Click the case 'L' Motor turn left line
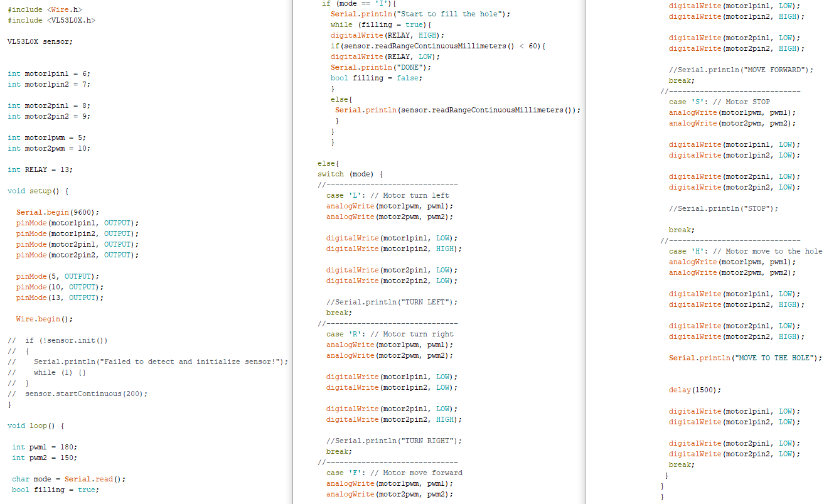 [x=387, y=195]
